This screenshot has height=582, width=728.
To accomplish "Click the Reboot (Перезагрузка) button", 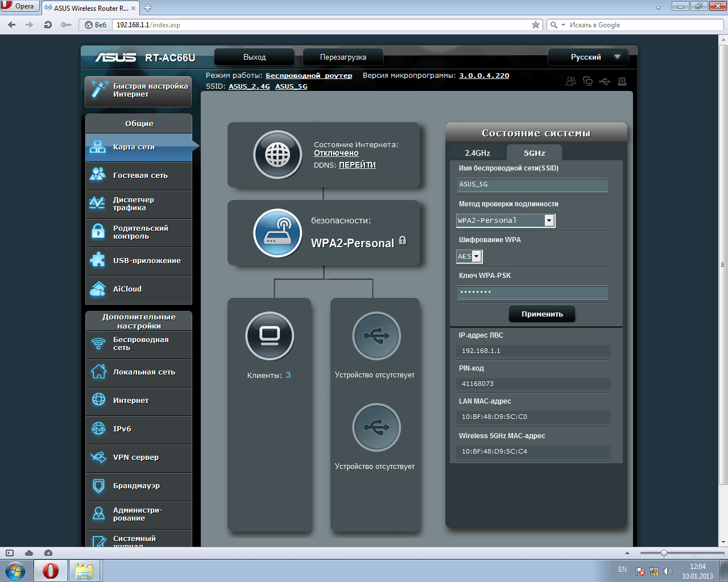I will click(343, 57).
